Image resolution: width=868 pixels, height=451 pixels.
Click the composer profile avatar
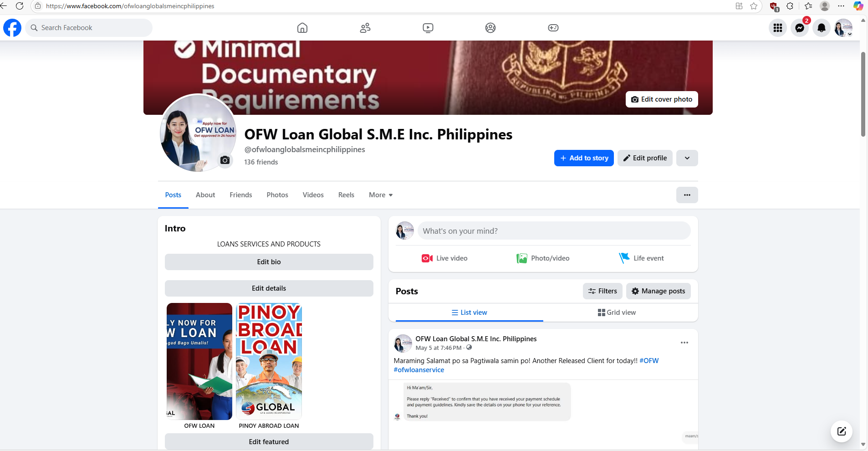coord(405,231)
